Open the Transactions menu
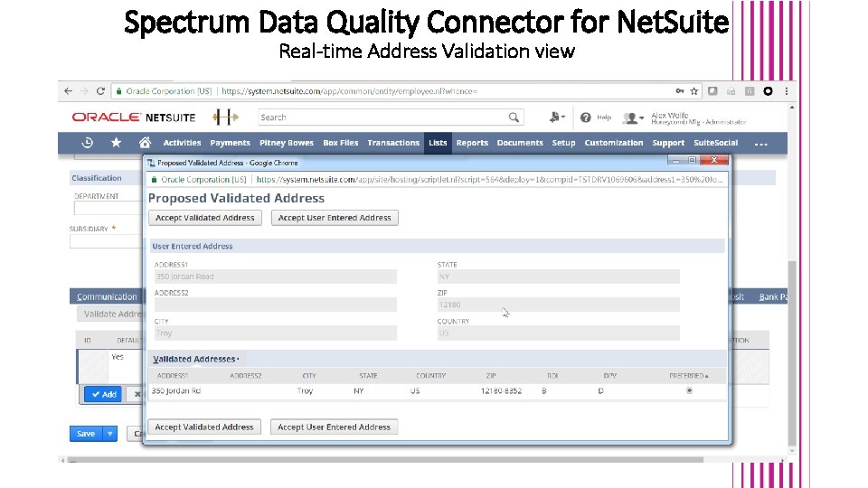 [x=393, y=143]
